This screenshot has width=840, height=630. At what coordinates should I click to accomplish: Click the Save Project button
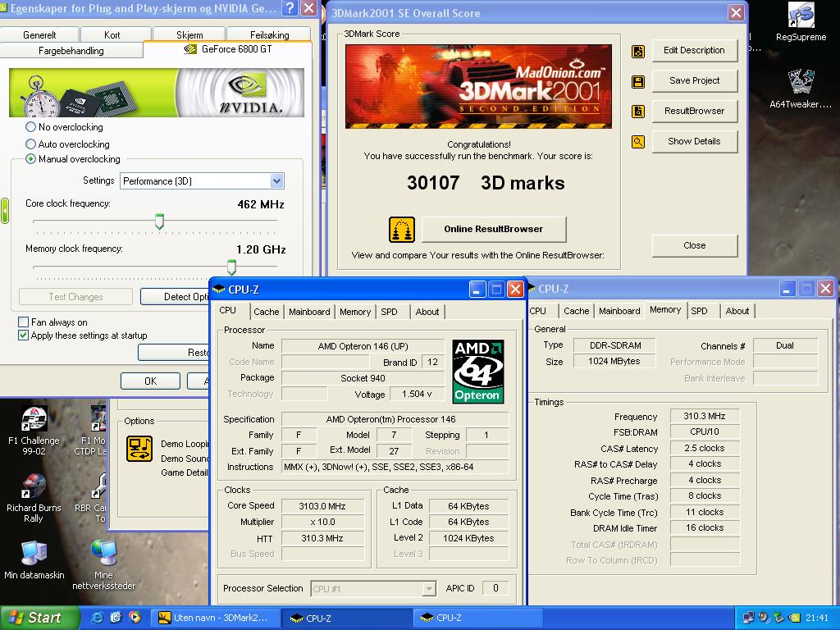pyautogui.click(x=694, y=81)
